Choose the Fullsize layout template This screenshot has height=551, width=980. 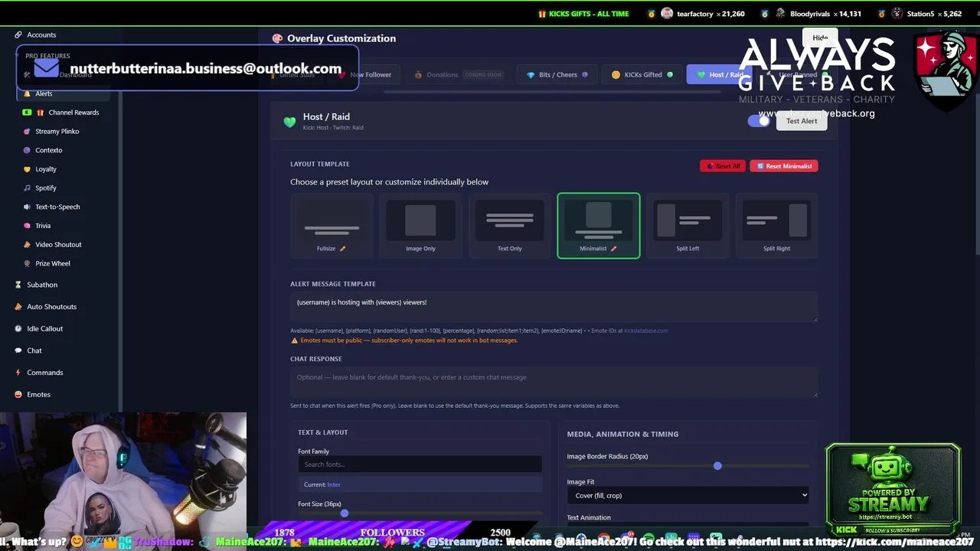pyautogui.click(x=332, y=226)
